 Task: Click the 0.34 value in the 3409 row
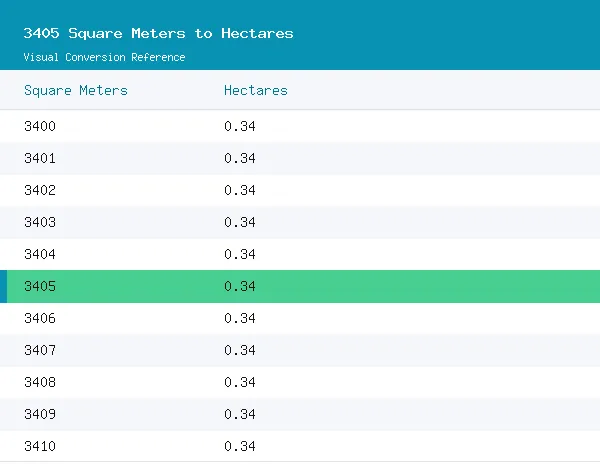point(240,414)
